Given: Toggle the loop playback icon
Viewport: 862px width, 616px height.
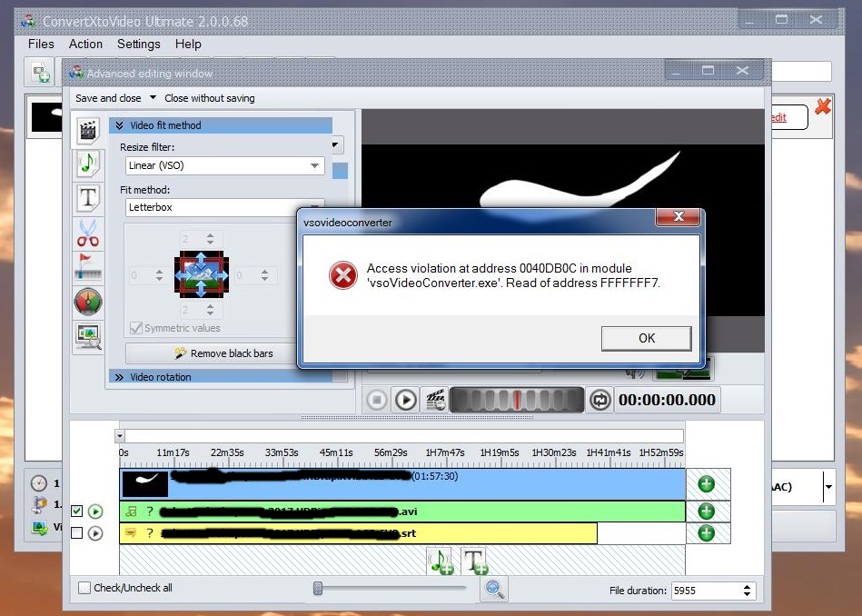Looking at the screenshot, I should (x=599, y=400).
